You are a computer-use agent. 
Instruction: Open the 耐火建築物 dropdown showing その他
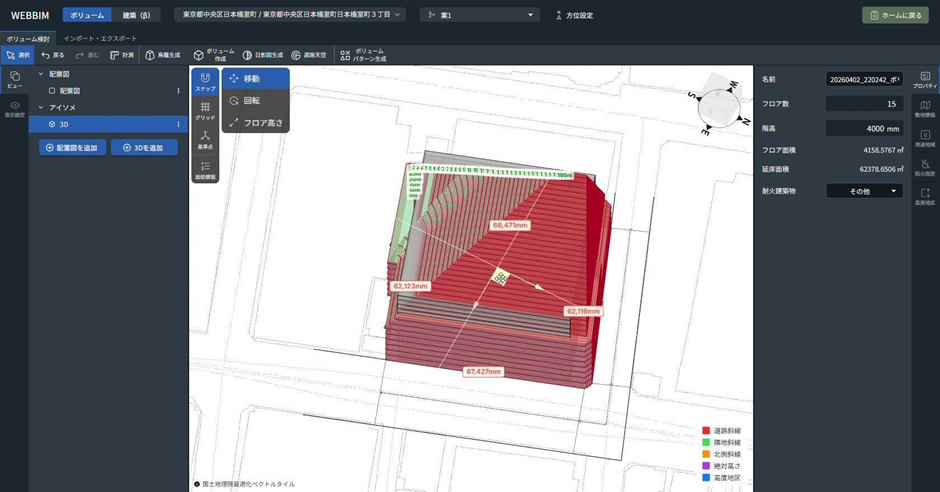(864, 191)
